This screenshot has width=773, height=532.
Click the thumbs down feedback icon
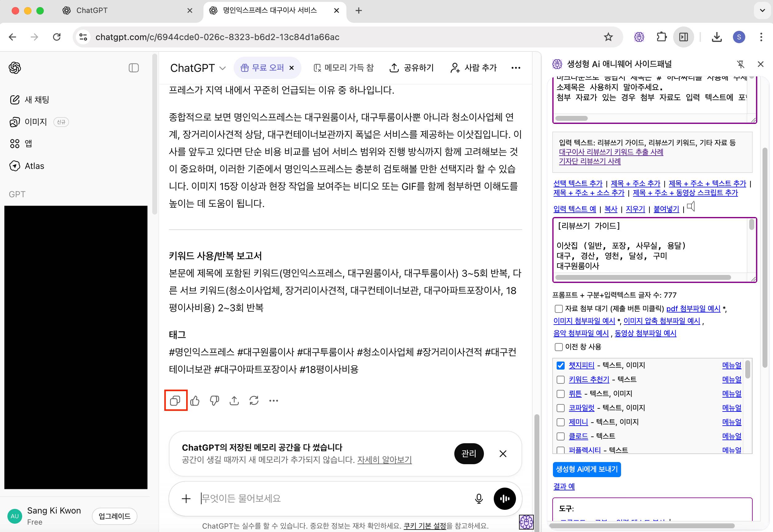click(214, 400)
